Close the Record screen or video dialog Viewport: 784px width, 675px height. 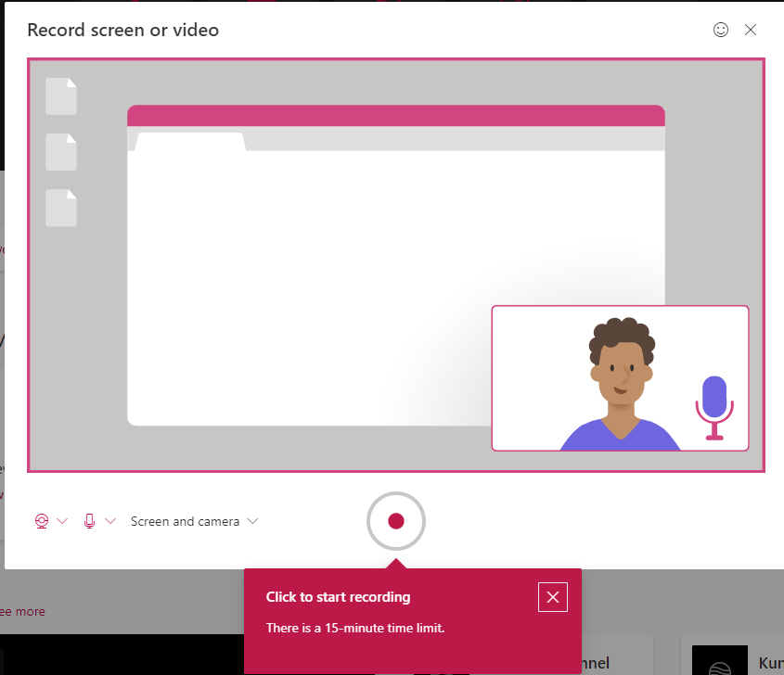coord(751,30)
